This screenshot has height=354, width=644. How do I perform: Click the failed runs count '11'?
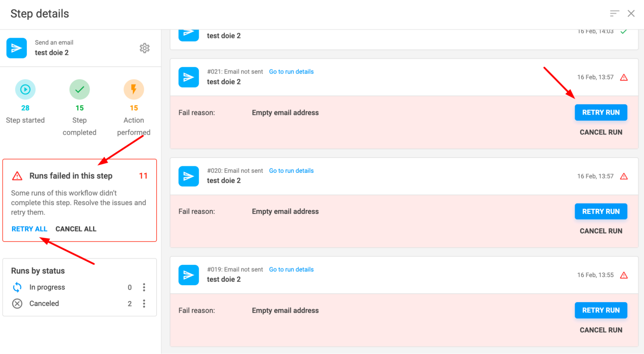point(143,176)
